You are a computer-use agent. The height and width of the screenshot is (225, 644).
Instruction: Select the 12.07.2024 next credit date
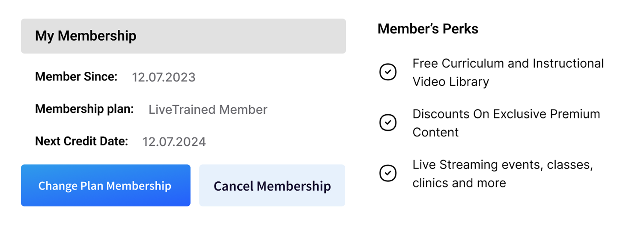point(174,142)
